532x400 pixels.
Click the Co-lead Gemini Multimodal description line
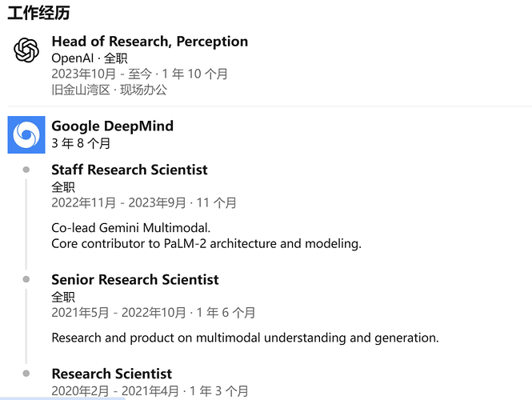131,228
